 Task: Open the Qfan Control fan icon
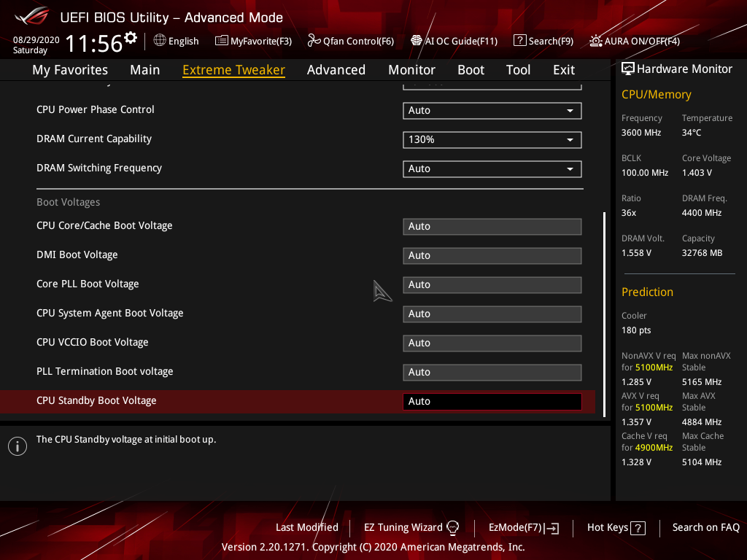pyautogui.click(x=314, y=41)
